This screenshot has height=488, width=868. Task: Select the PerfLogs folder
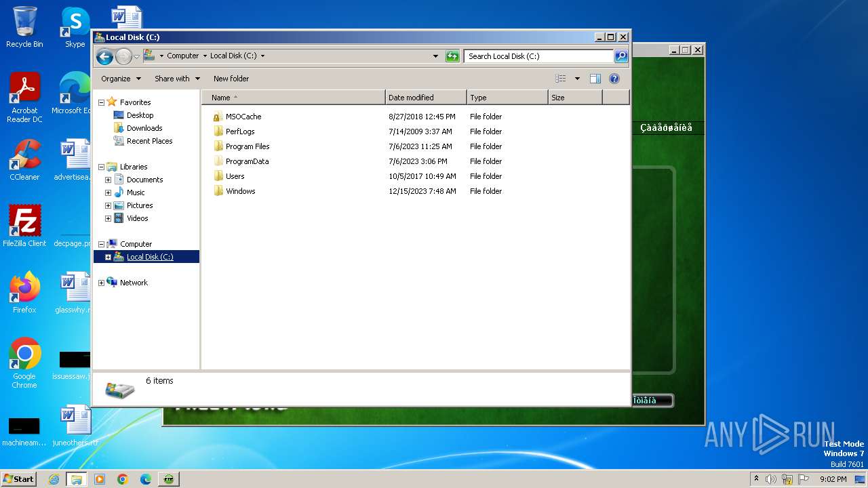click(x=240, y=131)
